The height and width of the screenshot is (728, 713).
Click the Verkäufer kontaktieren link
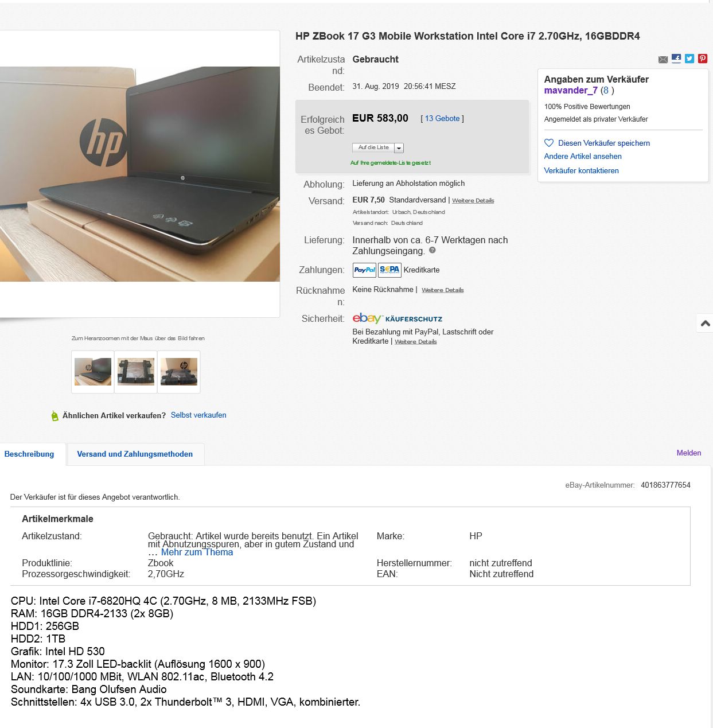tap(581, 170)
